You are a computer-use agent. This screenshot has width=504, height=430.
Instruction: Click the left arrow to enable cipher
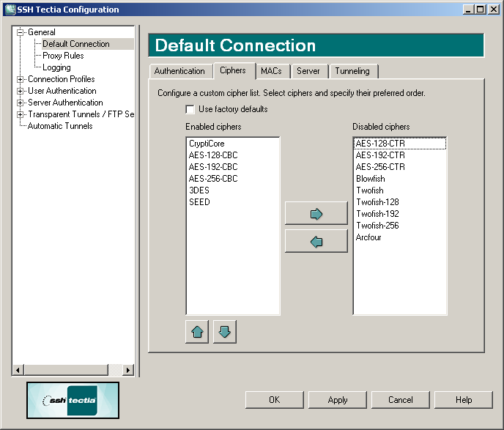(316, 241)
